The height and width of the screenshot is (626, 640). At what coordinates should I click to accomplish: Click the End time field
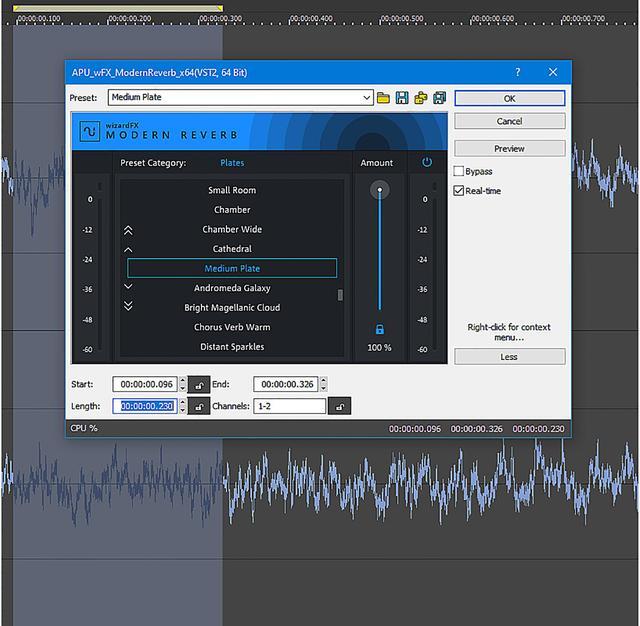pyautogui.click(x=286, y=384)
